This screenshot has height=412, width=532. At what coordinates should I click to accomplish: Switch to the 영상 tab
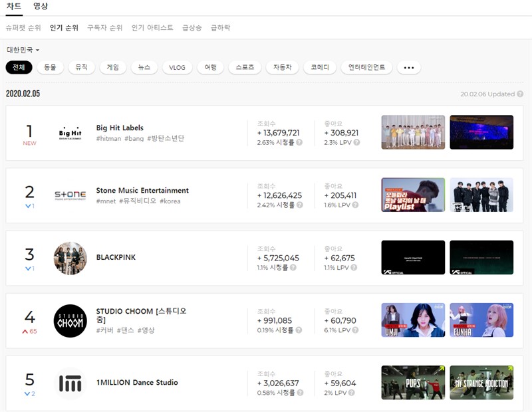click(x=41, y=7)
